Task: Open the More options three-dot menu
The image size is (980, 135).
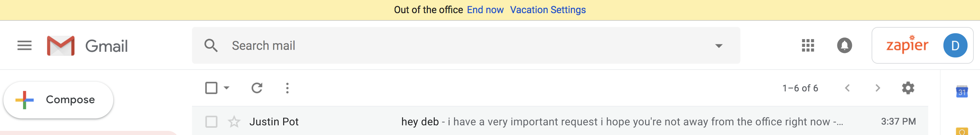Action: [287, 88]
